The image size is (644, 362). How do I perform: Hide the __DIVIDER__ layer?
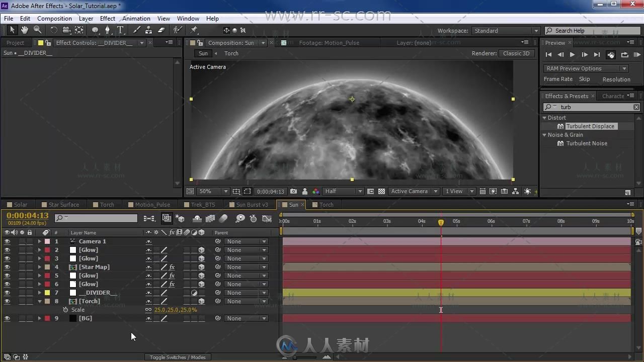click(x=7, y=293)
